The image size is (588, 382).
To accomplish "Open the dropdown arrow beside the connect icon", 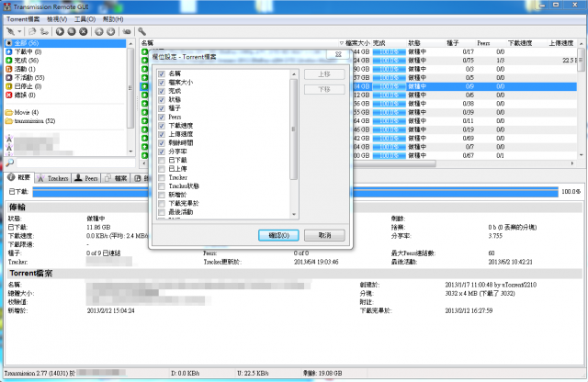I will coord(19,32).
